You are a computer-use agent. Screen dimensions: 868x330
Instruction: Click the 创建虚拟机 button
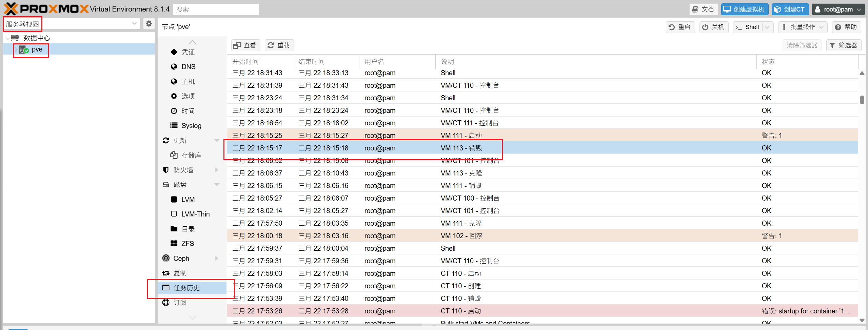(x=744, y=9)
